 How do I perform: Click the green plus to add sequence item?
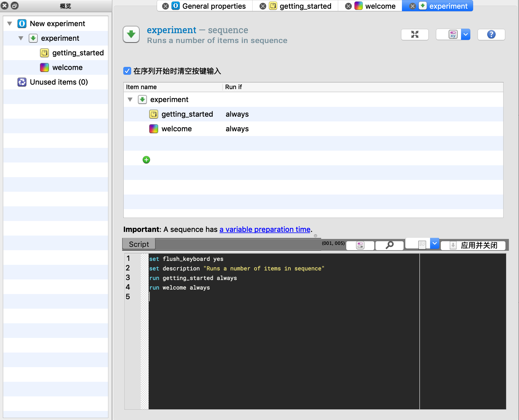click(x=146, y=160)
